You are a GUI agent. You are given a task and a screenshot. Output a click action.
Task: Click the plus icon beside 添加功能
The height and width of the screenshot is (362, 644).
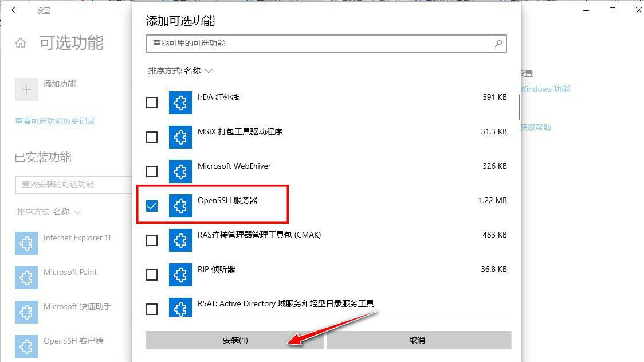coord(26,89)
